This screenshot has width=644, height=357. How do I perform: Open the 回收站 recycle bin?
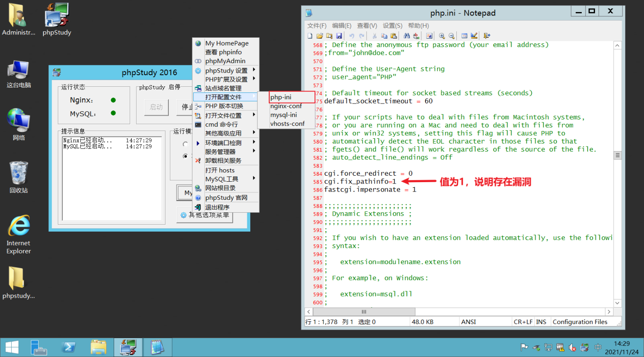click(x=18, y=177)
